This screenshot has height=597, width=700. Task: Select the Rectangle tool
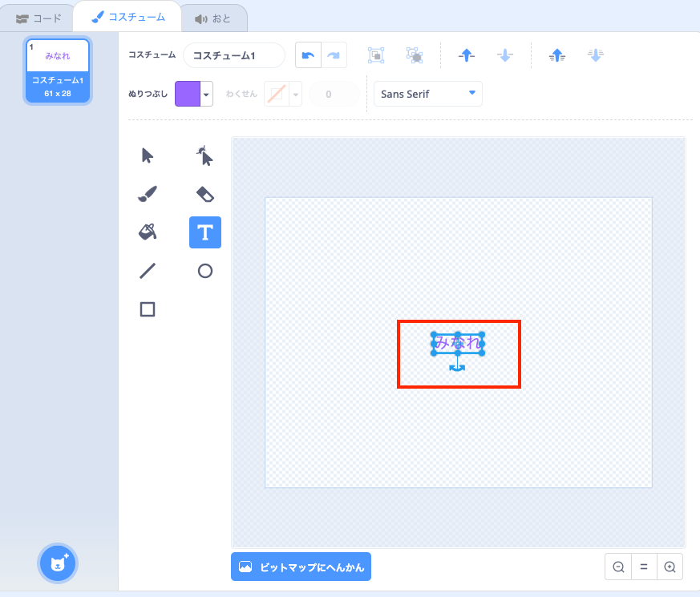coord(148,309)
